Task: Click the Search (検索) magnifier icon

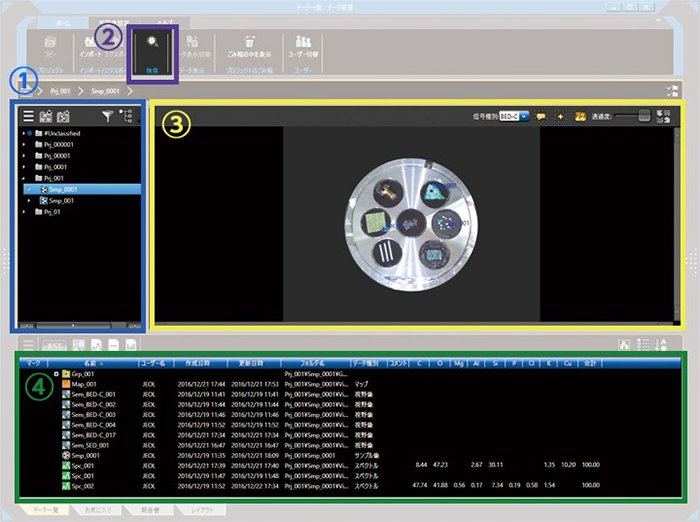Action: coord(154,44)
